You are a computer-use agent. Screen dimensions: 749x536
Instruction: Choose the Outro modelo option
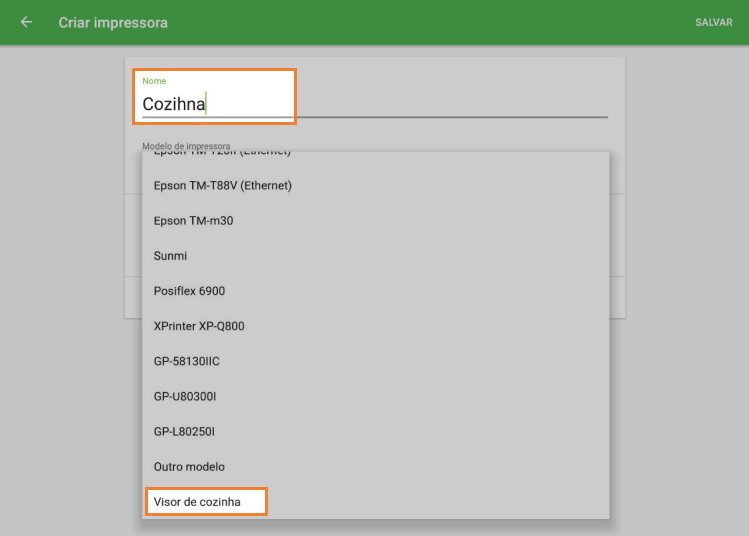tap(189, 466)
